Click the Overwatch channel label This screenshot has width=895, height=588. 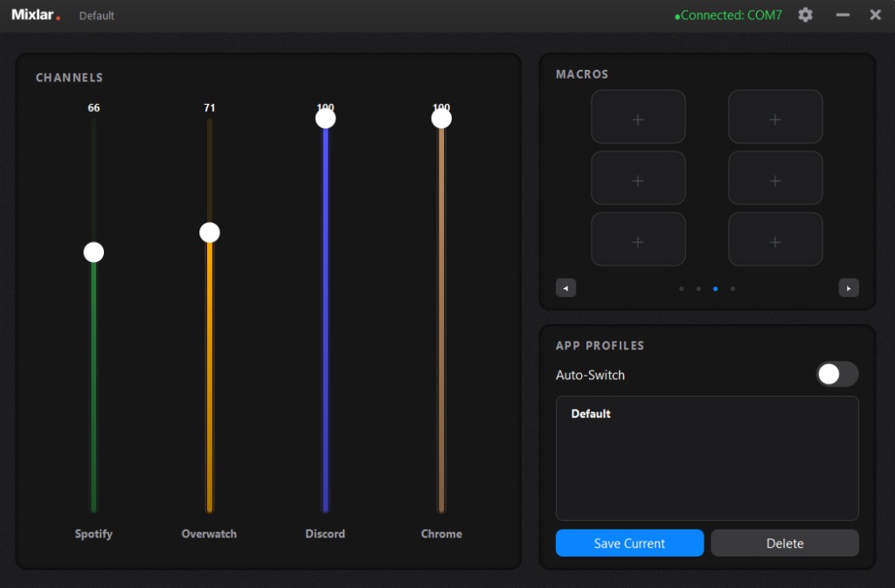point(209,534)
